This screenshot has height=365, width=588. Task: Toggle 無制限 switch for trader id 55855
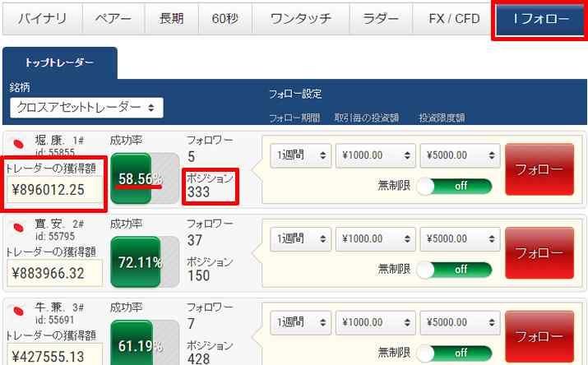click(x=455, y=187)
